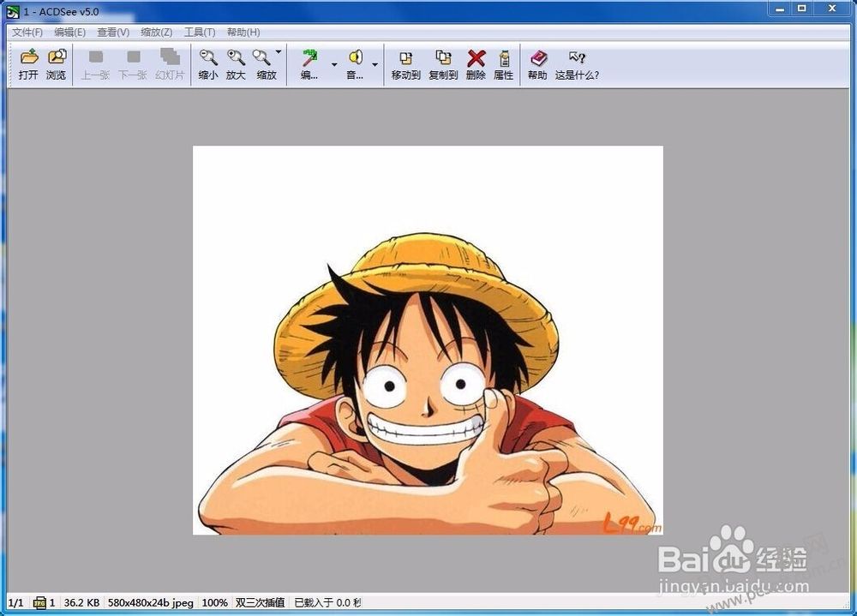Click the 100% zoom level in status bar

[x=215, y=602]
